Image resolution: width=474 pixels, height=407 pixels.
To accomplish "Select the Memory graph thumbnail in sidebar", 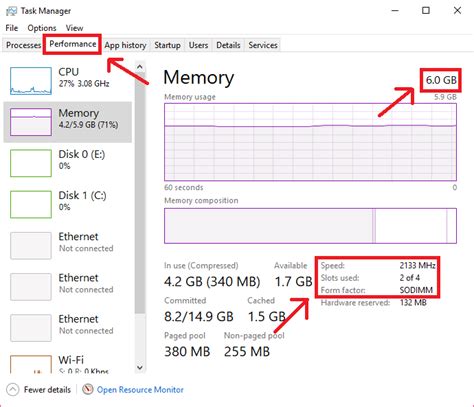I will pos(31,122).
